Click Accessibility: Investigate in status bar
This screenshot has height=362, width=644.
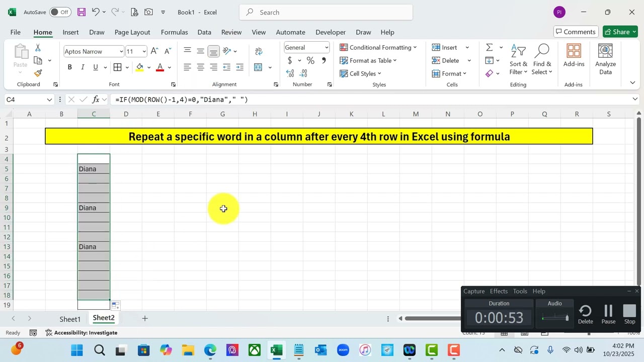(82, 332)
